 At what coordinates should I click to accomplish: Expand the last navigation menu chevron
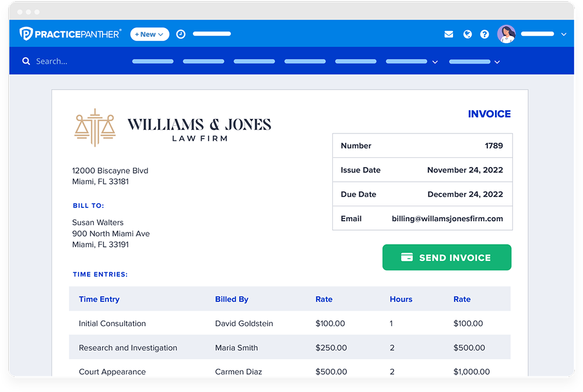497,62
